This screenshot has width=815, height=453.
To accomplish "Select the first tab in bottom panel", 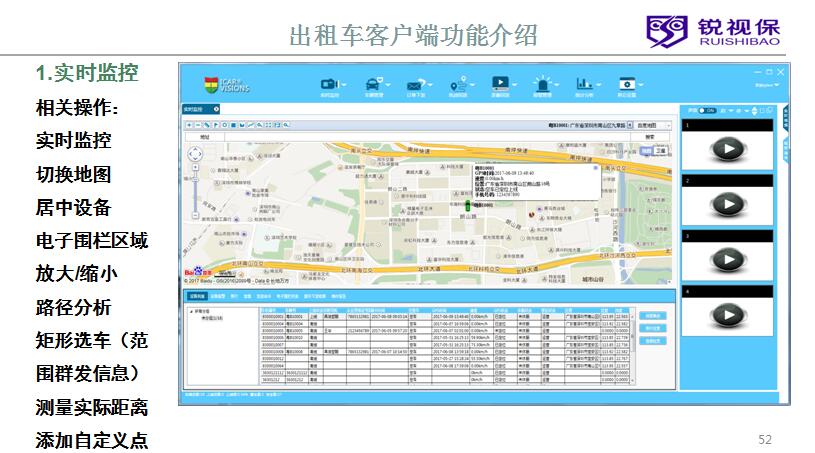I will tap(197, 296).
